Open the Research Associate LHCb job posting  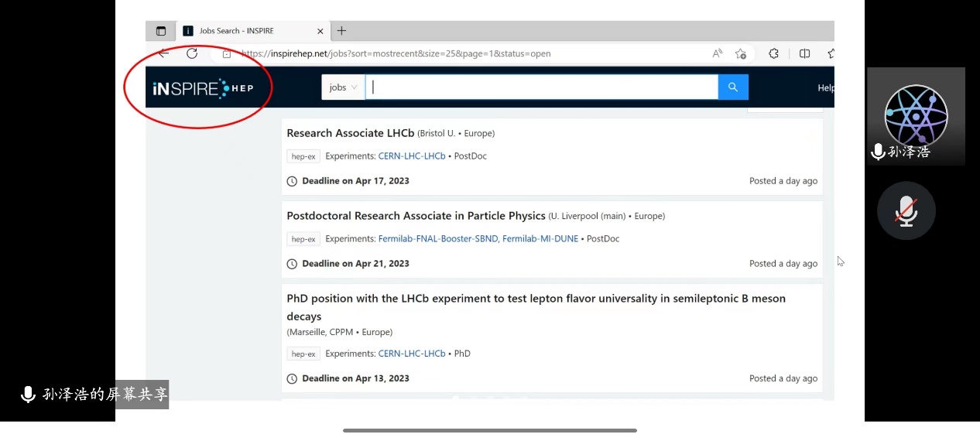click(x=351, y=133)
